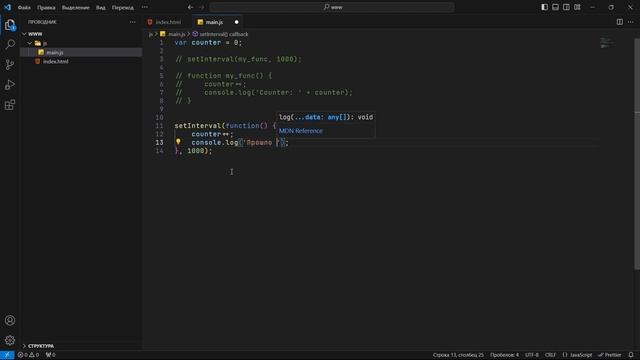Open the Explorer view in activity bar

[x=10, y=25]
